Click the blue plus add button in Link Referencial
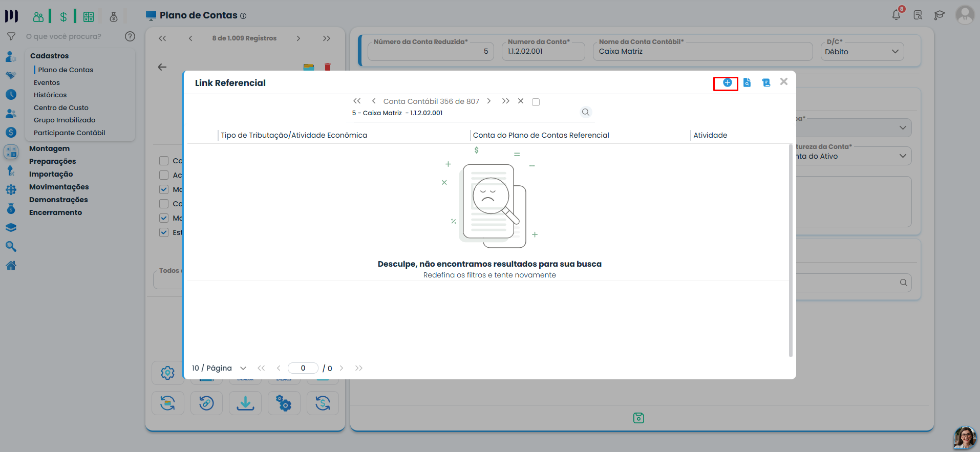This screenshot has height=452, width=980. (727, 82)
